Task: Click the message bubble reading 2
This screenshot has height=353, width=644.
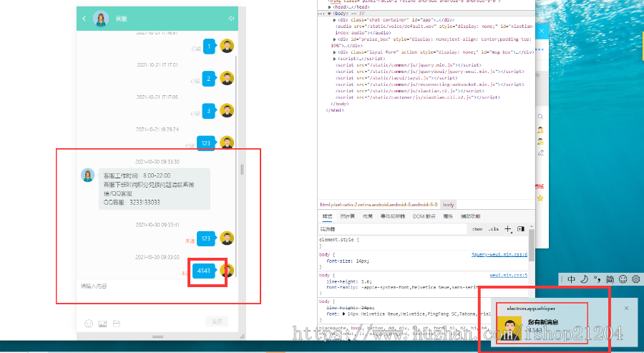Action: click(x=209, y=79)
